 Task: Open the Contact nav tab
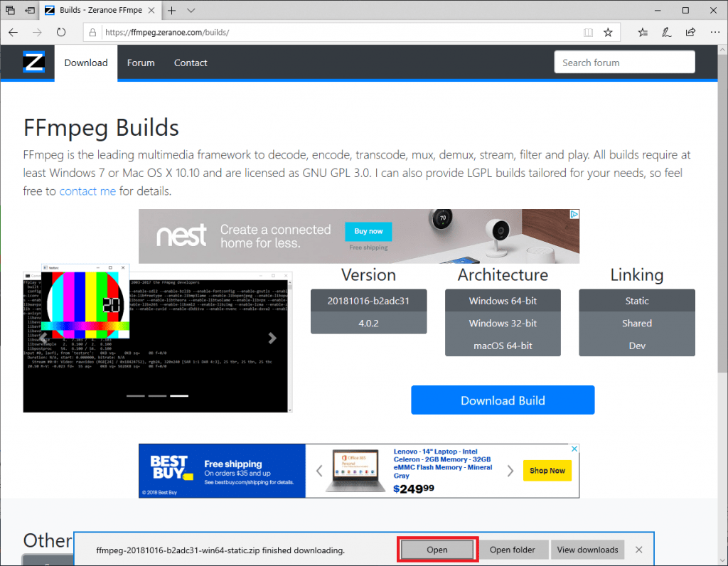click(x=191, y=63)
